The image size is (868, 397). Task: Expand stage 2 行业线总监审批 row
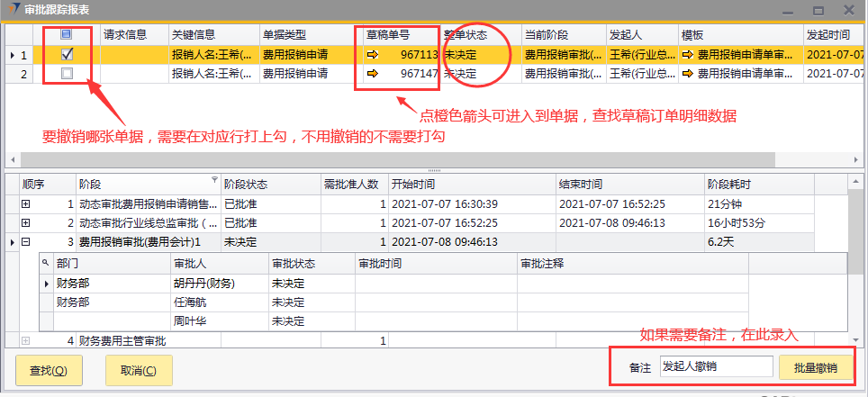(x=26, y=222)
